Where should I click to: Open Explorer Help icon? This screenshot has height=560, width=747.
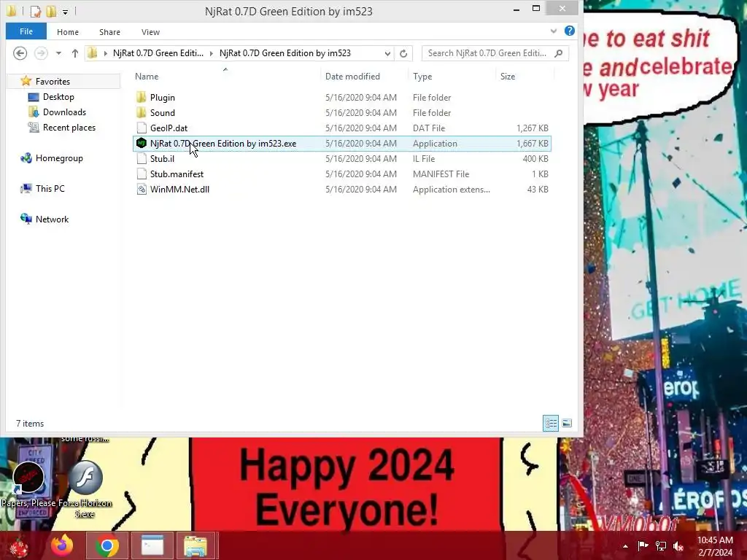[x=569, y=31]
